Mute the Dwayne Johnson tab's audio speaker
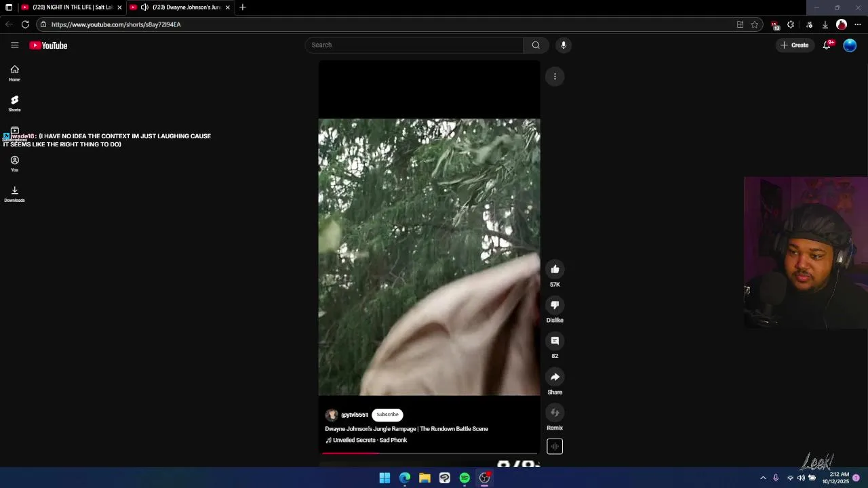Viewport: 868px width, 488px height. click(x=144, y=7)
